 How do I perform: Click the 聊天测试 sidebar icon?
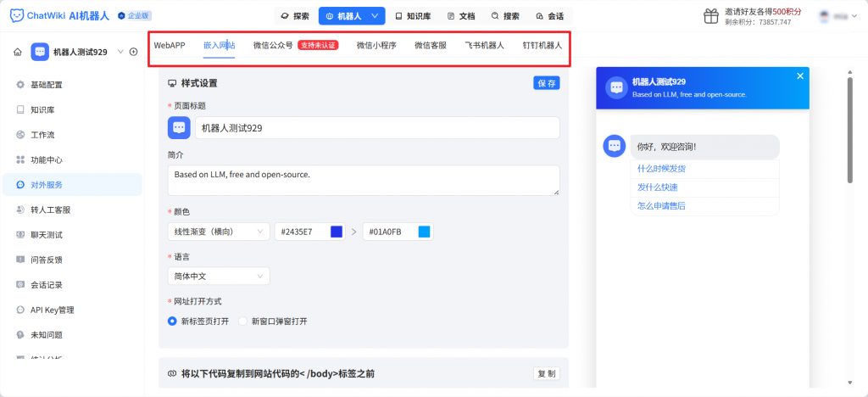tap(20, 235)
